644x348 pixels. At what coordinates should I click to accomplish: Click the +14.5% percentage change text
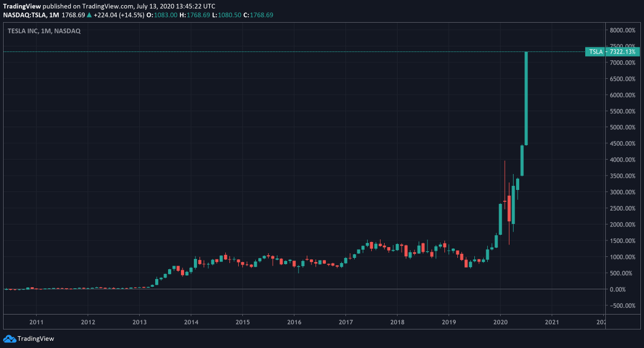coord(131,15)
